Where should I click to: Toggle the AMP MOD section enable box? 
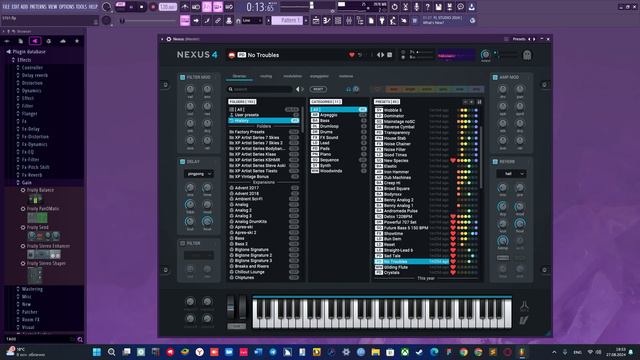coord(495,77)
